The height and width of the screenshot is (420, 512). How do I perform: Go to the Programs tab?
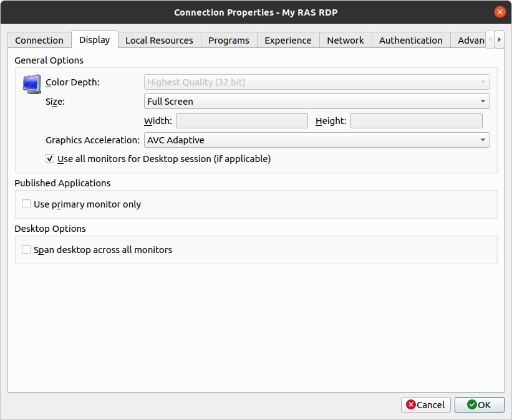point(228,41)
